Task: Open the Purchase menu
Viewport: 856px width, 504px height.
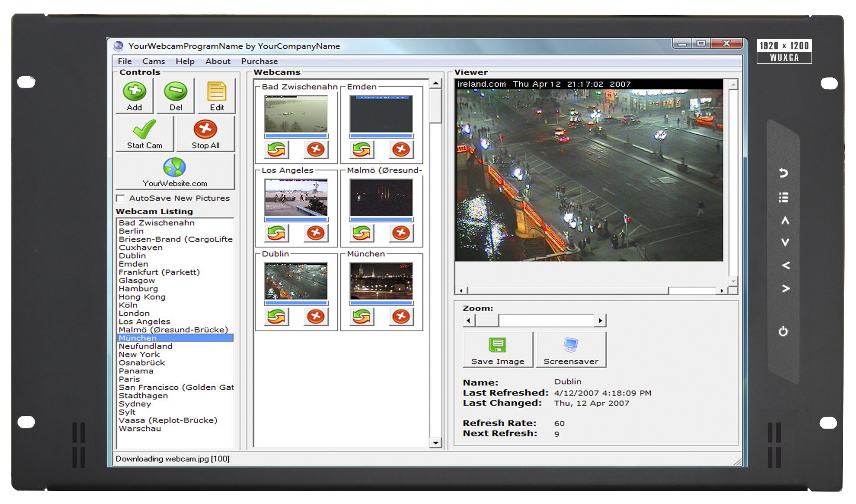Action: (259, 61)
